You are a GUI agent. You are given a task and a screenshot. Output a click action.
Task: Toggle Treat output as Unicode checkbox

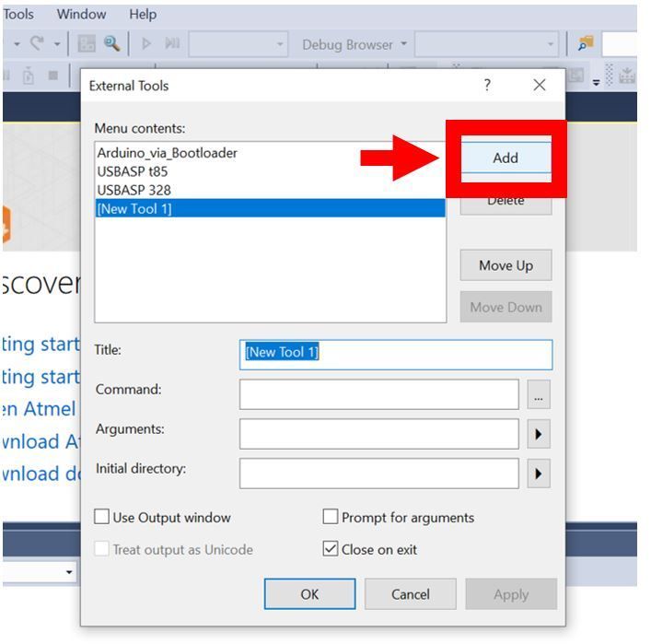[x=101, y=549]
